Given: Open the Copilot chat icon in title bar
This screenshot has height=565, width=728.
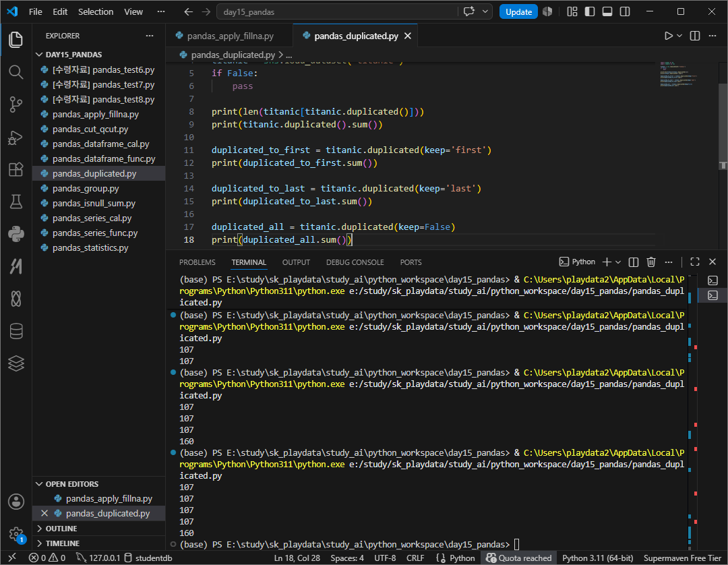Looking at the screenshot, I should pyautogui.click(x=469, y=11).
